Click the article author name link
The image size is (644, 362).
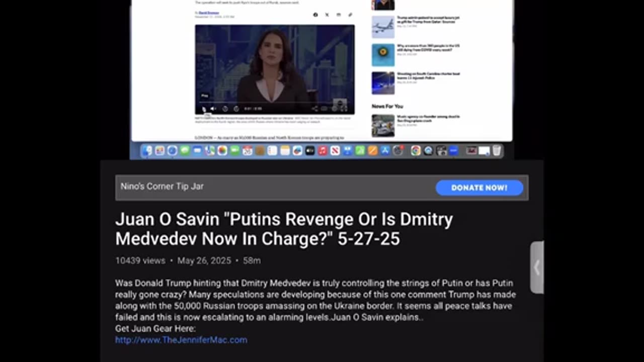[x=208, y=13]
